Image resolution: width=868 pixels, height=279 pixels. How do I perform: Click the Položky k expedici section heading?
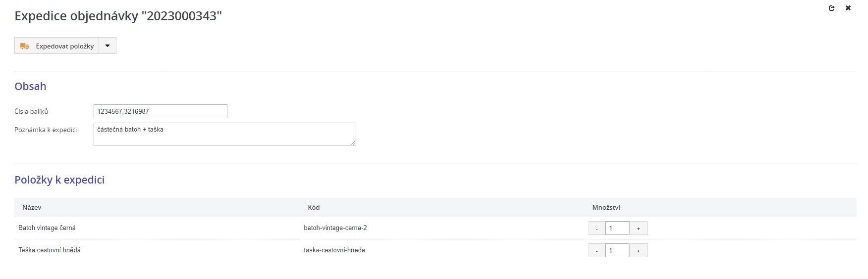tap(59, 180)
